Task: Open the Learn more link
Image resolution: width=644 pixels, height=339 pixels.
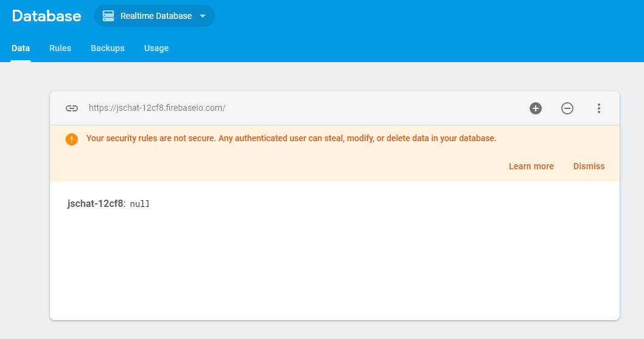Action: click(531, 166)
